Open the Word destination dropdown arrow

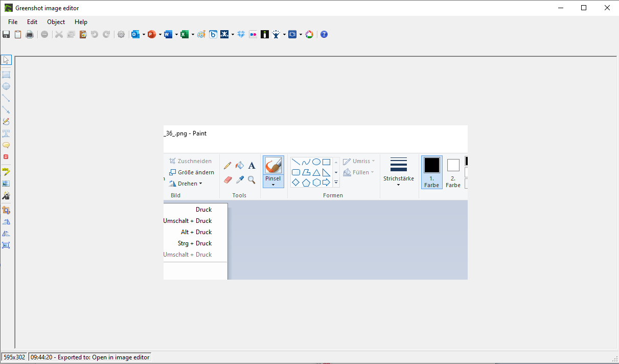click(175, 34)
